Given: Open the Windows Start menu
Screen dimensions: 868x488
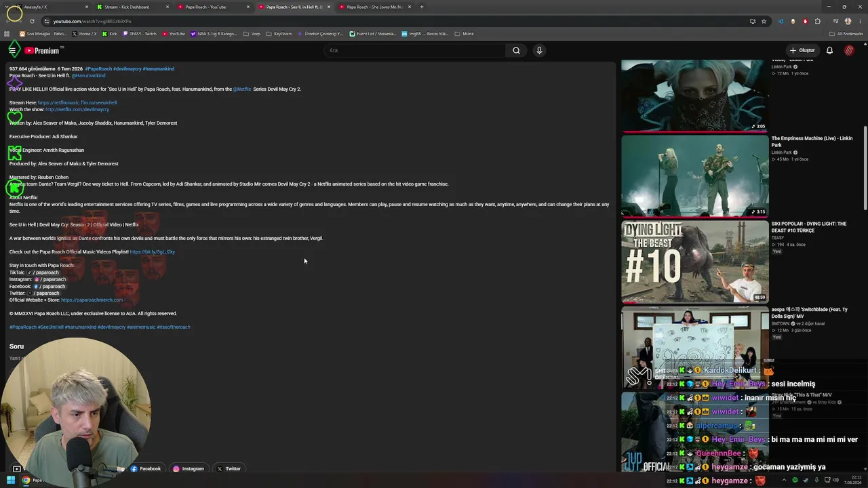Looking at the screenshot, I should click(11, 481).
